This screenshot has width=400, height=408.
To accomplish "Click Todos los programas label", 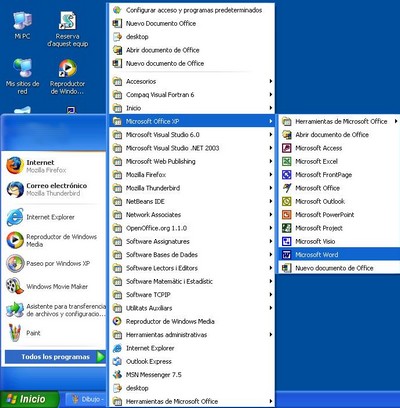I will [56, 357].
